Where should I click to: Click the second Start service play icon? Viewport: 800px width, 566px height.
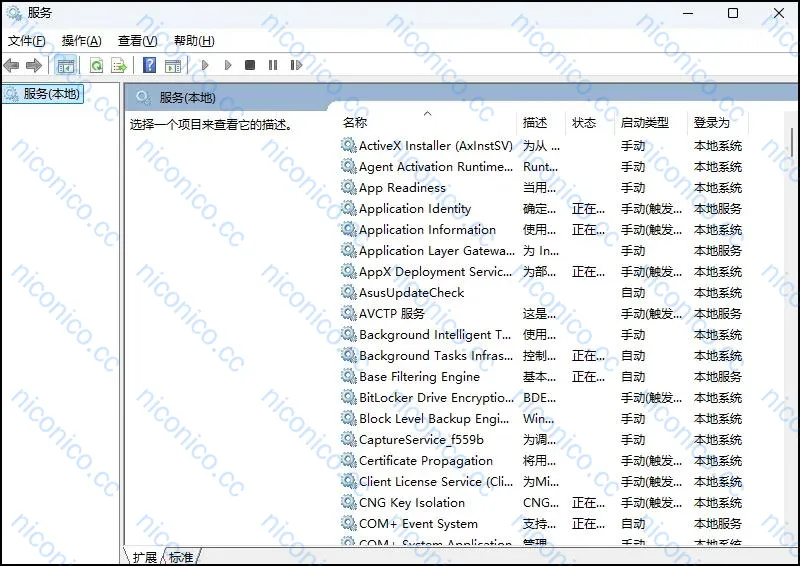[228, 65]
